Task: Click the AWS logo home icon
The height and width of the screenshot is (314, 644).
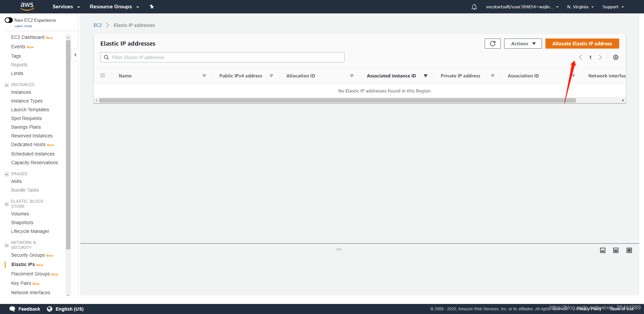Action: (27, 6)
